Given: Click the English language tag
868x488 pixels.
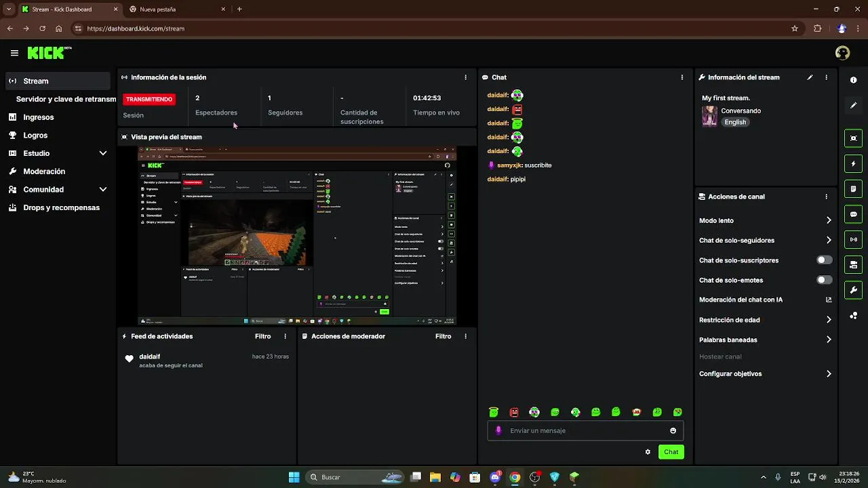Looking at the screenshot, I should tap(735, 122).
